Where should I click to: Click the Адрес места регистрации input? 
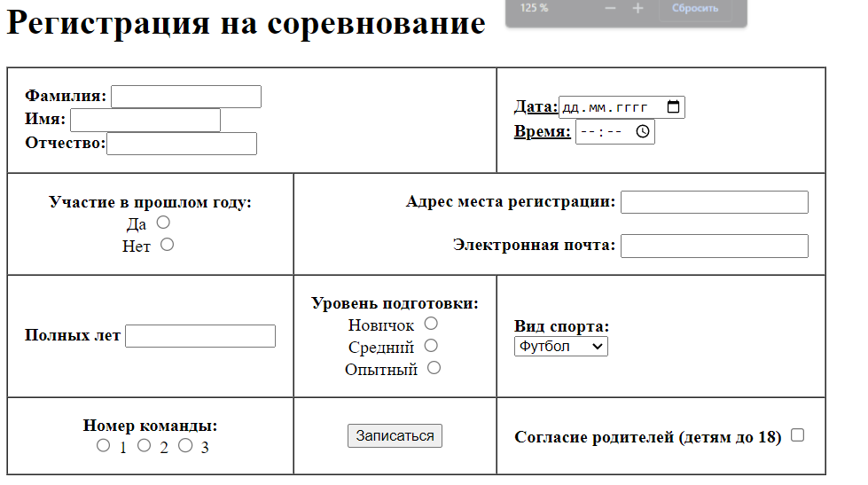pyautogui.click(x=714, y=202)
